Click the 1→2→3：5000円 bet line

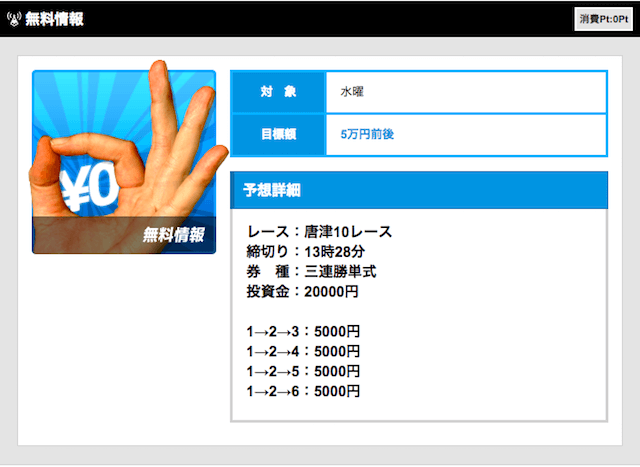[x=303, y=331]
